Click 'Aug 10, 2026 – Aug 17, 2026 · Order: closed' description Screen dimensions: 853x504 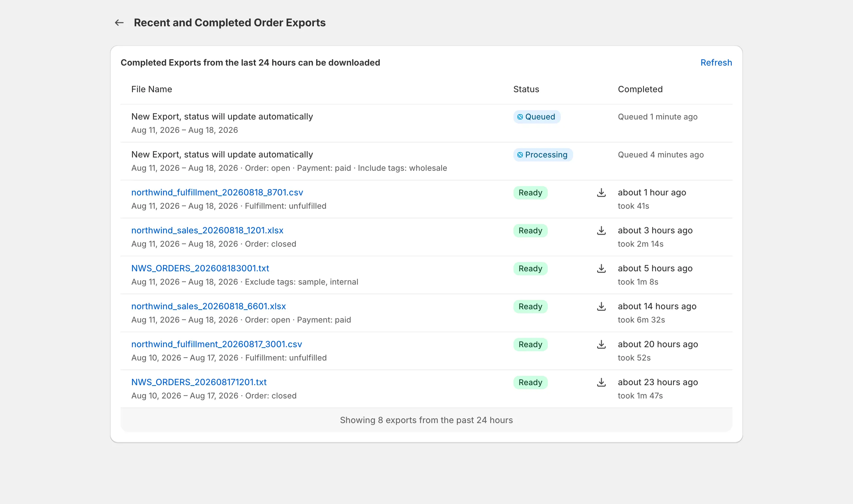[214, 396]
